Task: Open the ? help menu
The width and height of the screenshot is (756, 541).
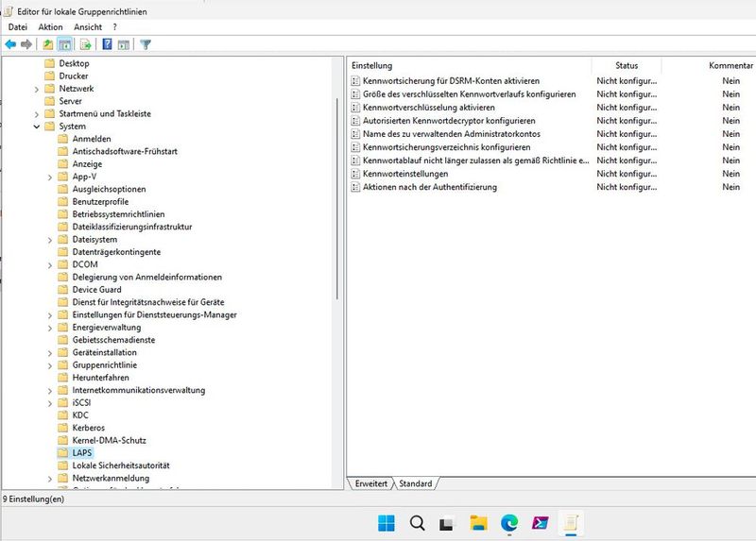Action: [x=114, y=27]
